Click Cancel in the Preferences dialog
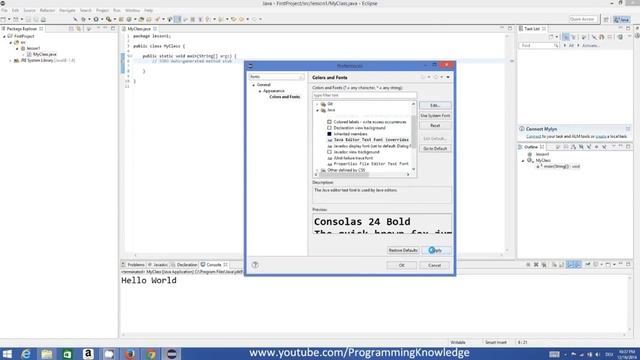 435,265
